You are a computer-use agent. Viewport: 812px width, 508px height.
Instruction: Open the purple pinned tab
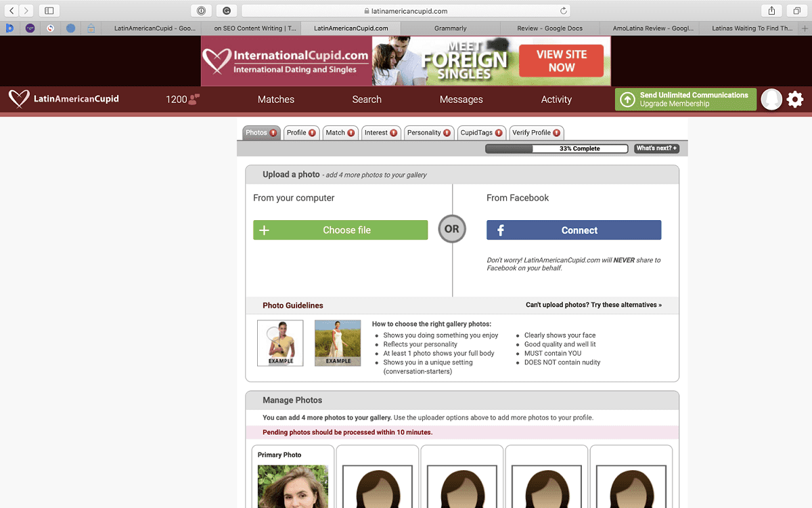tap(30, 28)
